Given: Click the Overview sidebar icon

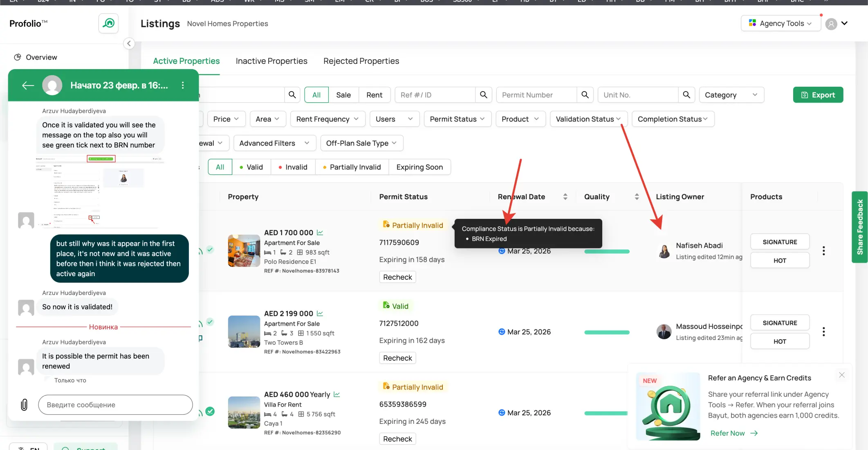Looking at the screenshot, I should click(x=18, y=57).
